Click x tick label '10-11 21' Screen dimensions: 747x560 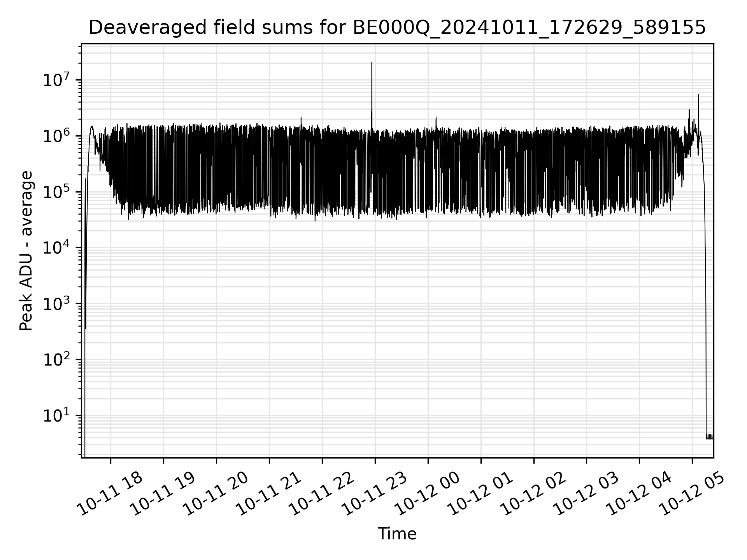coord(268,493)
